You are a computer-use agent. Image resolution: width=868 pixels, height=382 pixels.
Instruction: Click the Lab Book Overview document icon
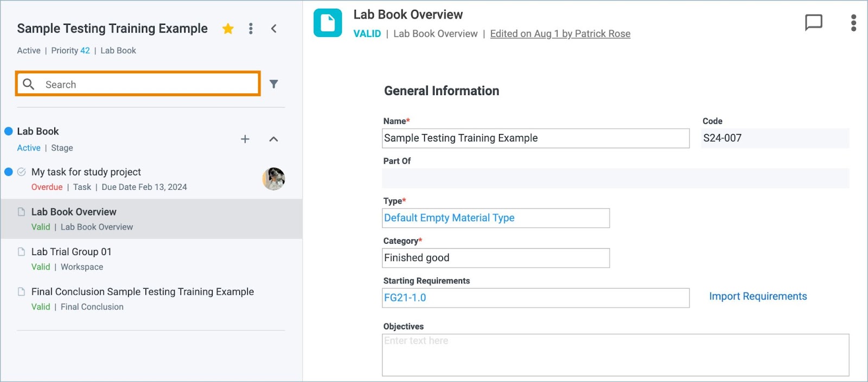point(22,212)
